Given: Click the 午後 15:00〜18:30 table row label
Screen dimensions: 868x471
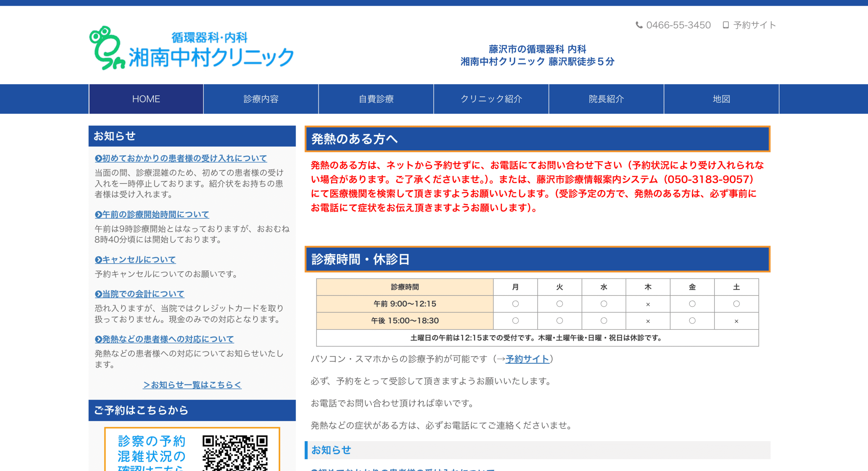Looking at the screenshot, I should pyautogui.click(x=405, y=321).
